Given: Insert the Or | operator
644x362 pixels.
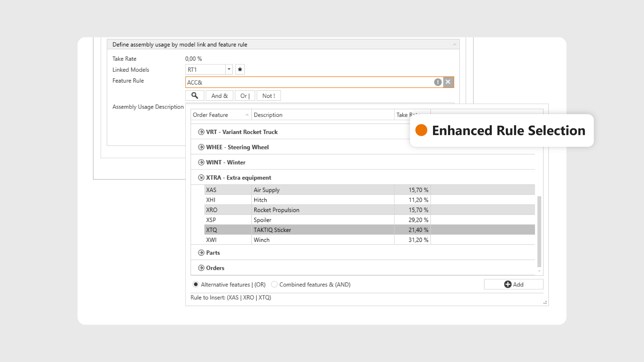Looking at the screenshot, I should tap(245, 96).
